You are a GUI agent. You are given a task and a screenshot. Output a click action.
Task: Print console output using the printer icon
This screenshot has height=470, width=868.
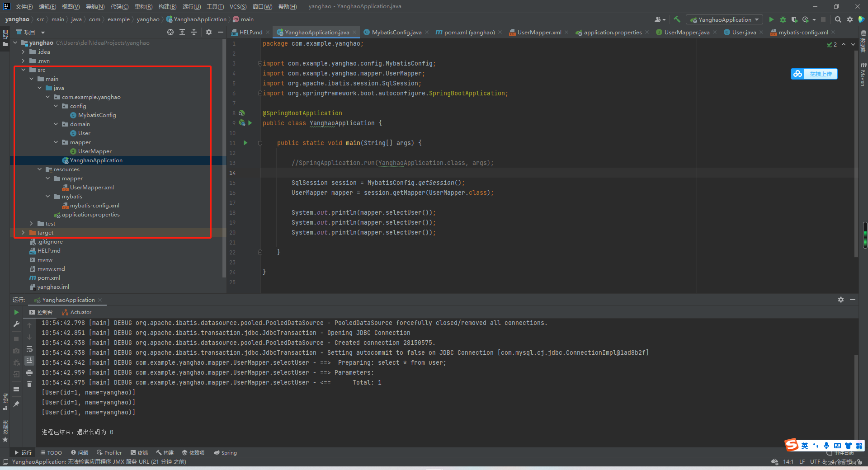[29, 373]
